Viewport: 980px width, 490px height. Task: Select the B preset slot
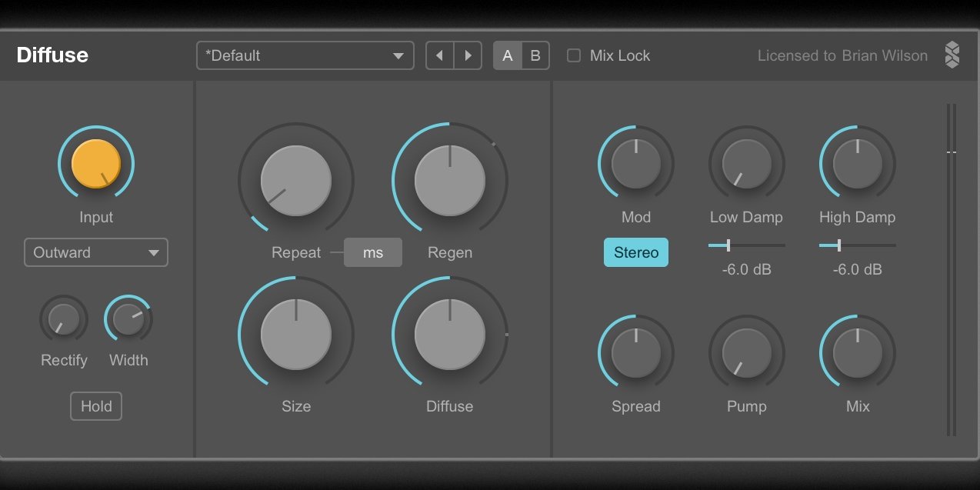[x=535, y=55]
